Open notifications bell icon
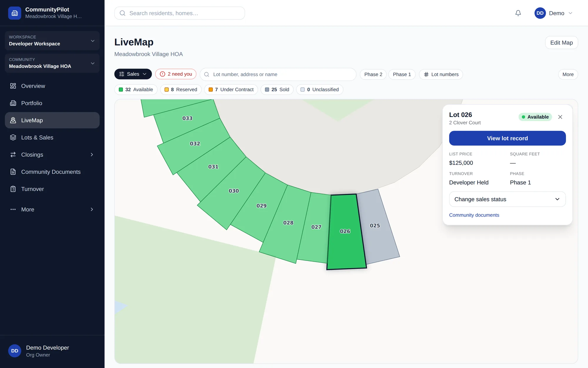The height and width of the screenshot is (368, 588). pos(518,13)
